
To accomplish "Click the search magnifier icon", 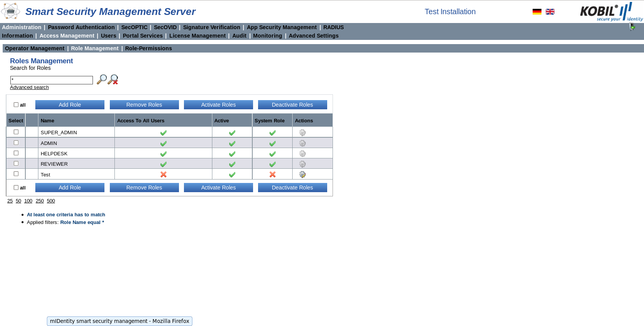I will [x=101, y=79].
